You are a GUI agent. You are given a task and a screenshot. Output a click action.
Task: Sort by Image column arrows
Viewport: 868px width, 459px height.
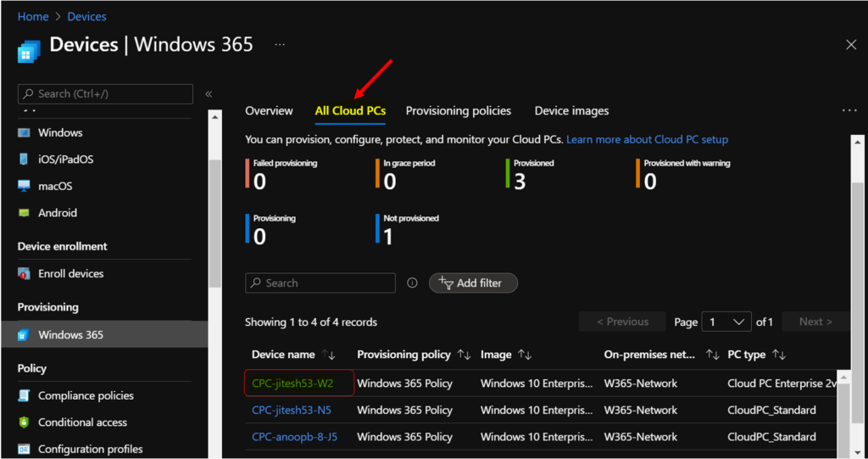click(x=526, y=355)
